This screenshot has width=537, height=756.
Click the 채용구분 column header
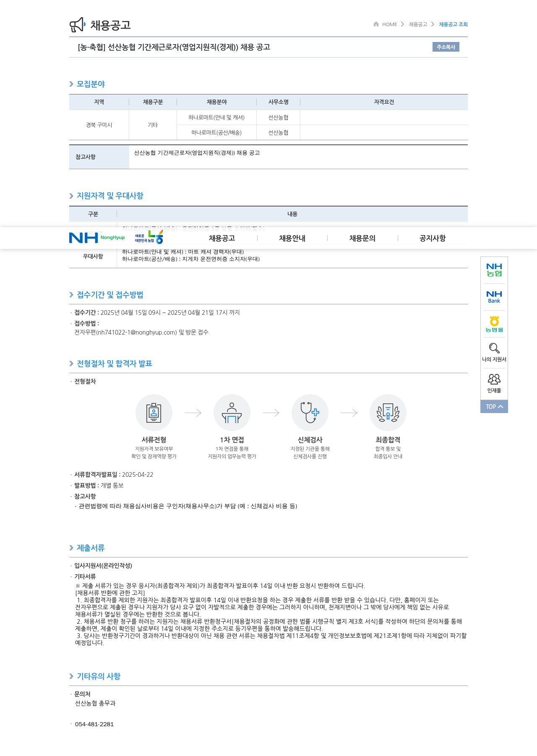(x=153, y=102)
